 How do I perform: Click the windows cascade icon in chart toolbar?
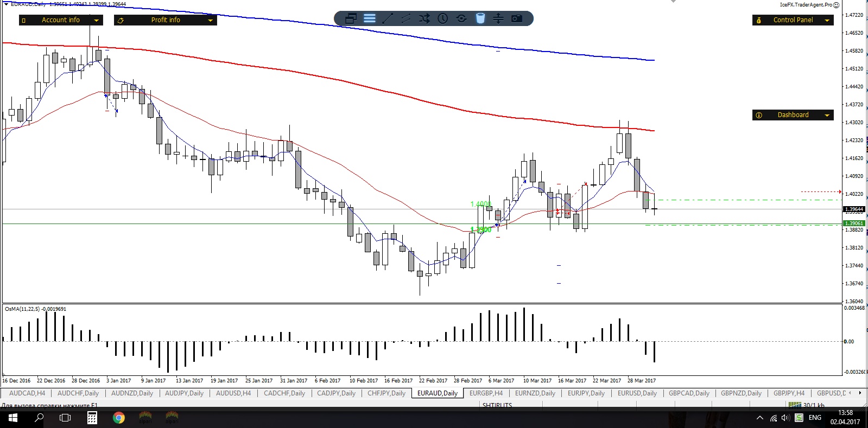point(351,19)
